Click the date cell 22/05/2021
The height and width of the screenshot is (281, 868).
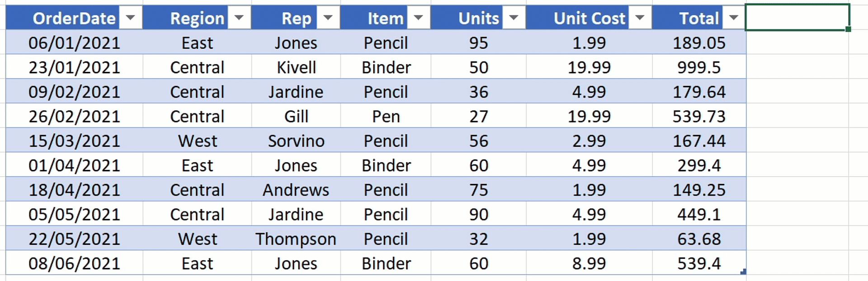pos(74,239)
